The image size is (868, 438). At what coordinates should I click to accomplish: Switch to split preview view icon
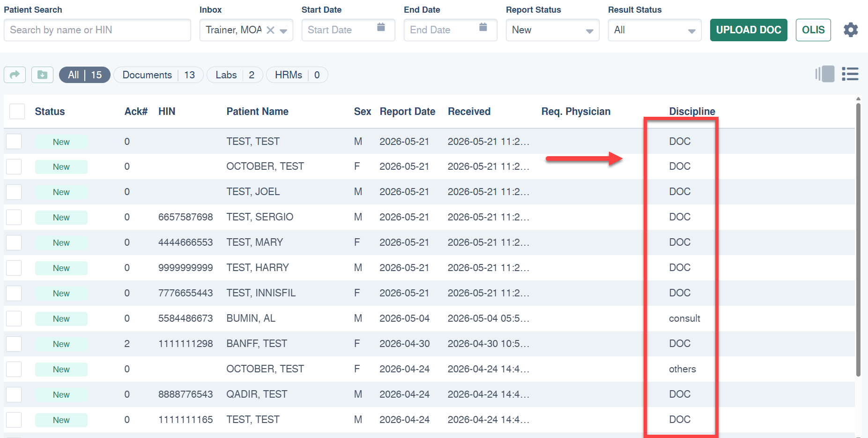click(825, 74)
